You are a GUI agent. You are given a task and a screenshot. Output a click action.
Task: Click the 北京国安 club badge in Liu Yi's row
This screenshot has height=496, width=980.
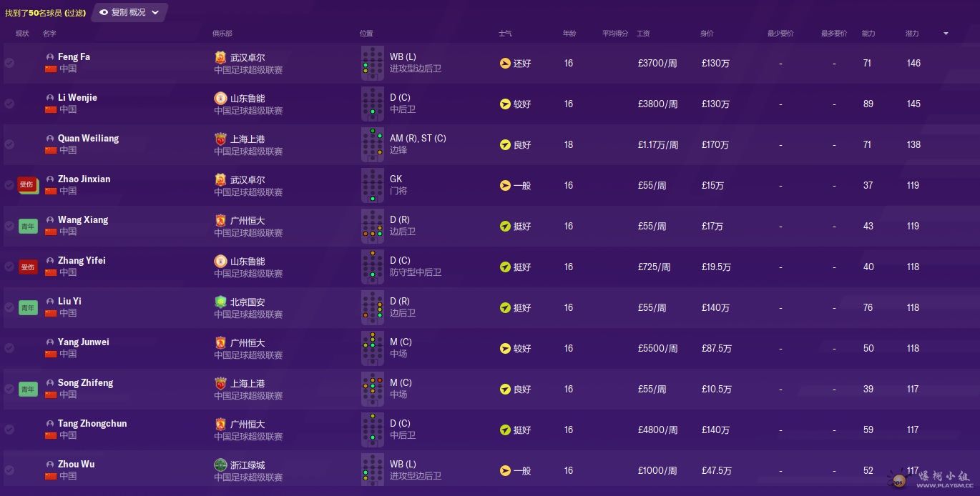tap(220, 302)
